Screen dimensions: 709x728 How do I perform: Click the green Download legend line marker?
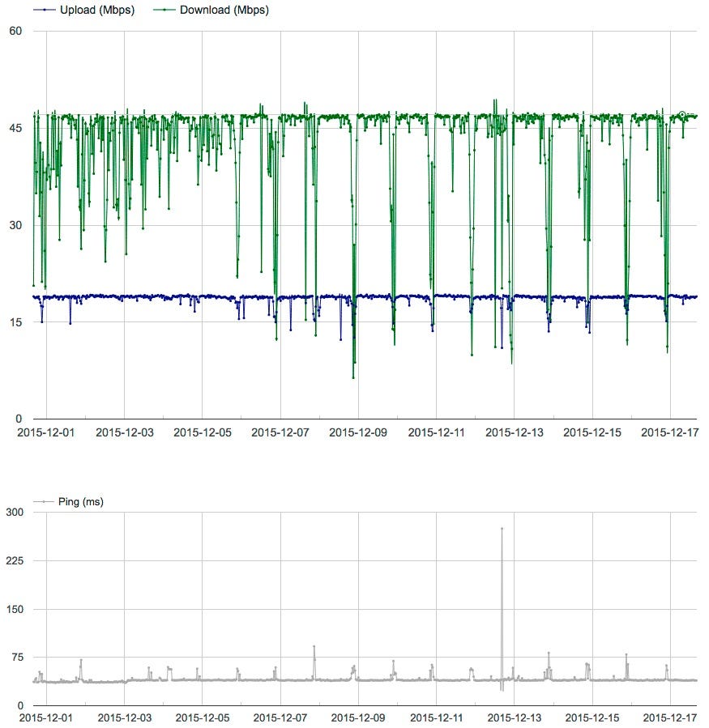[164, 10]
